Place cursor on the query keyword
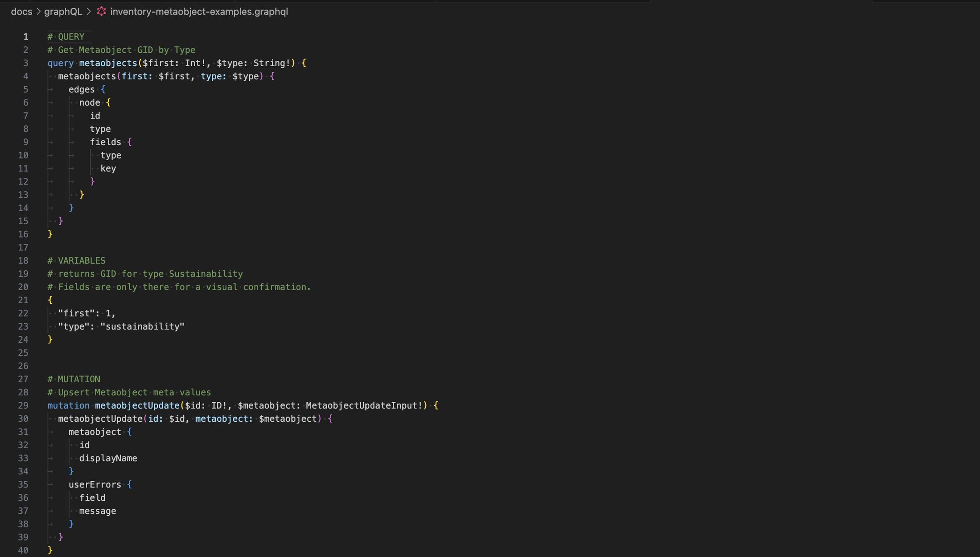980x557 pixels. click(x=60, y=63)
